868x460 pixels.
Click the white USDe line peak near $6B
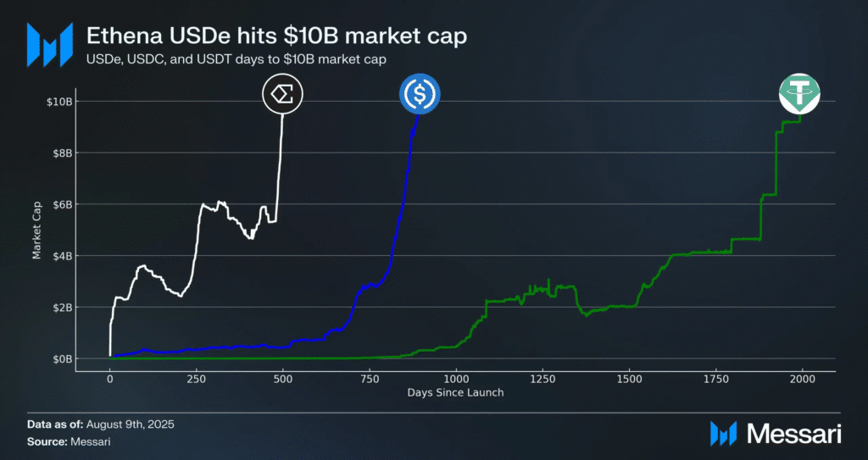[x=220, y=202]
